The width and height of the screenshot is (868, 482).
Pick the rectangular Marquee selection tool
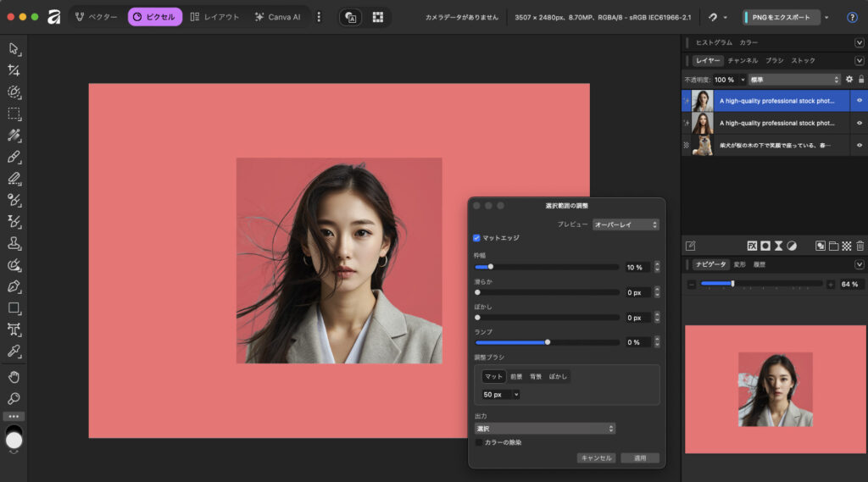tap(14, 114)
